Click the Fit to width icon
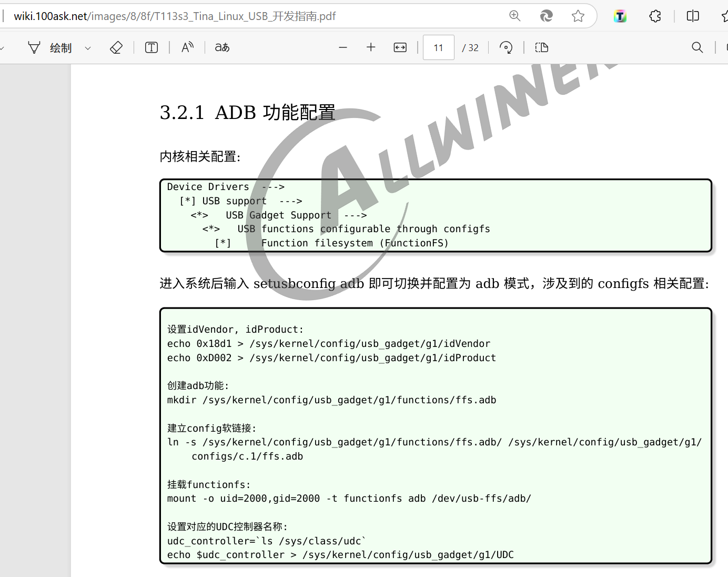 [x=400, y=47]
